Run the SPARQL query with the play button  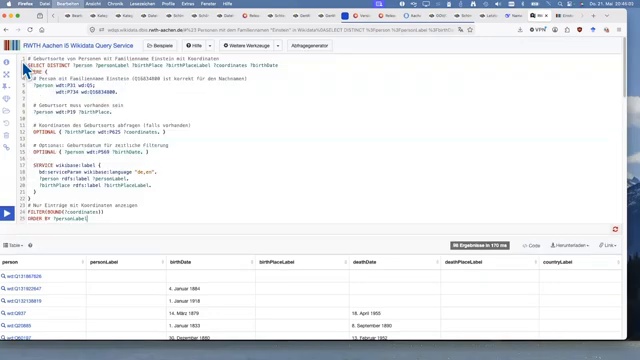(x=7, y=213)
